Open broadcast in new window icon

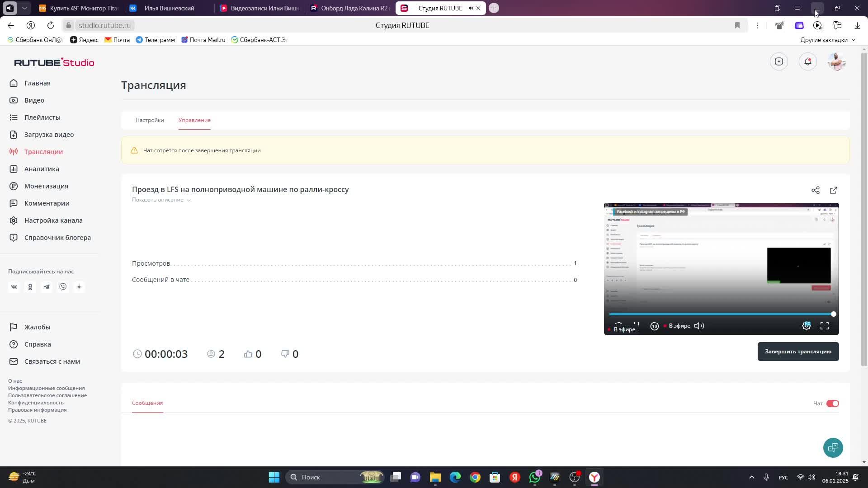pos(833,190)
